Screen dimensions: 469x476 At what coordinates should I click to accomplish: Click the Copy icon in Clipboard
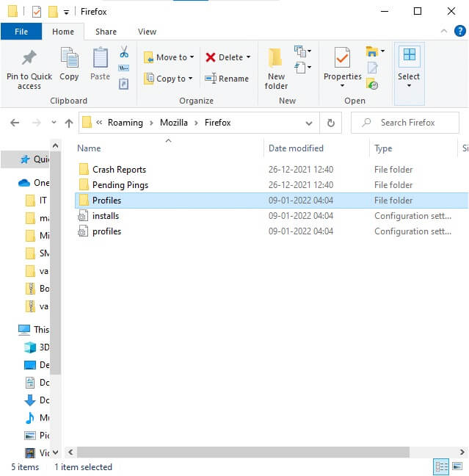[x=70, y=57]
